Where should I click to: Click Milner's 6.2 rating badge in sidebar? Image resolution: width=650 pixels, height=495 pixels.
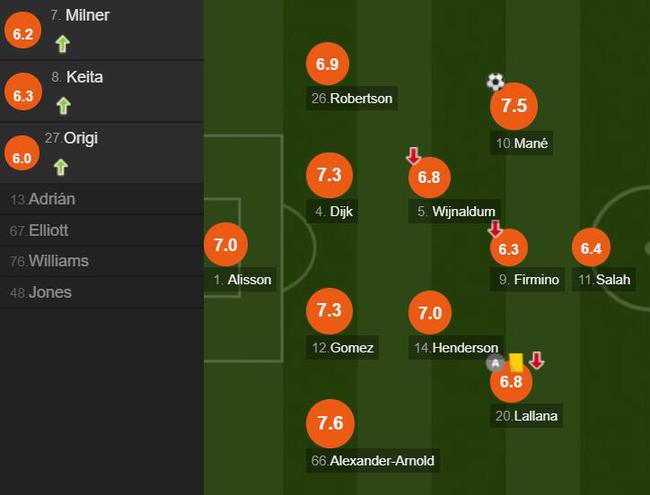[x=23, y=33]
